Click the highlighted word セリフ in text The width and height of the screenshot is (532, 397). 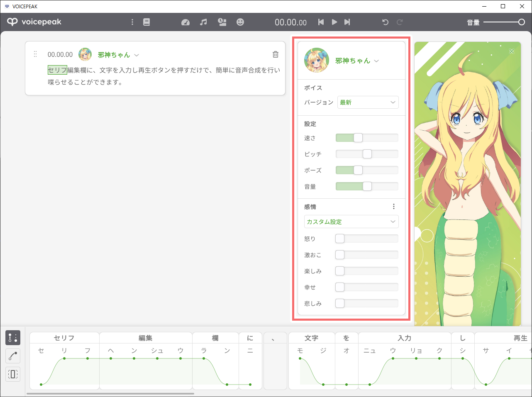click(x=57, y=70)
